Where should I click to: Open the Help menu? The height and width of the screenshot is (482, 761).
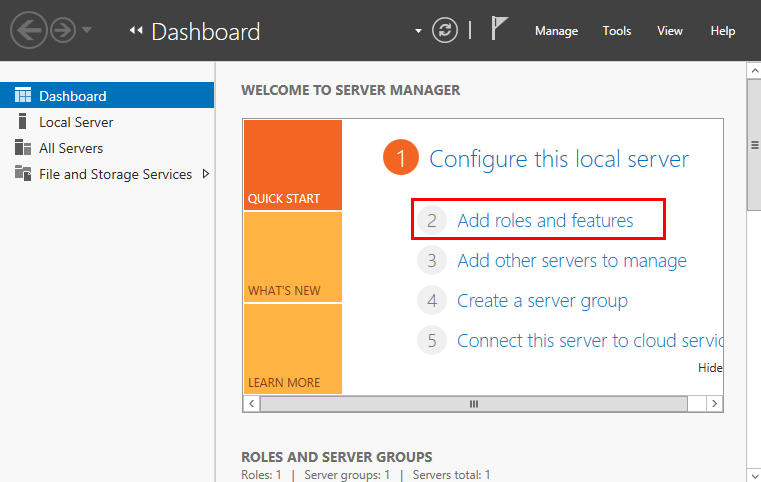(723, 31)
